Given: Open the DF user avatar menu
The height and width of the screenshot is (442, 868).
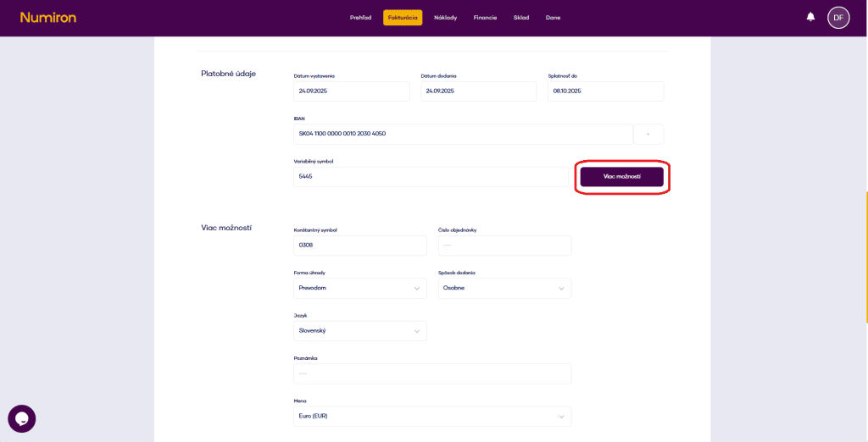Looking at the screenshot, I should point(837,17).
